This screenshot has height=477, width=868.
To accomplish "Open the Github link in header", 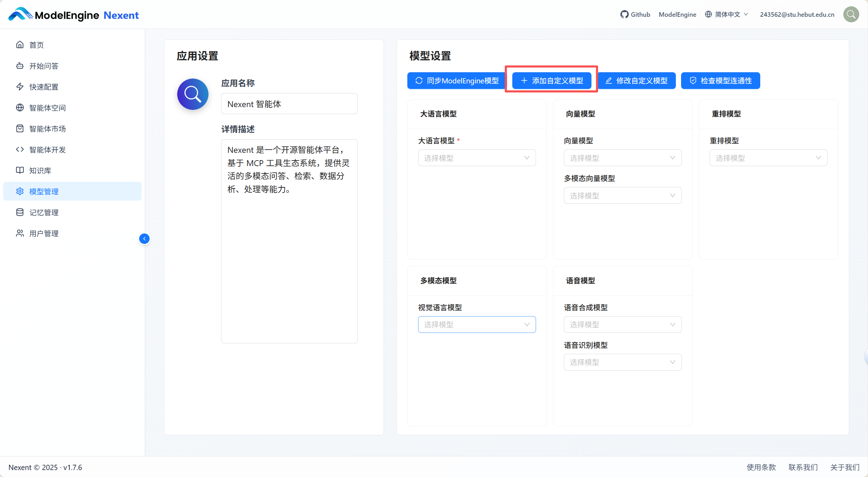I will [635, 14].
